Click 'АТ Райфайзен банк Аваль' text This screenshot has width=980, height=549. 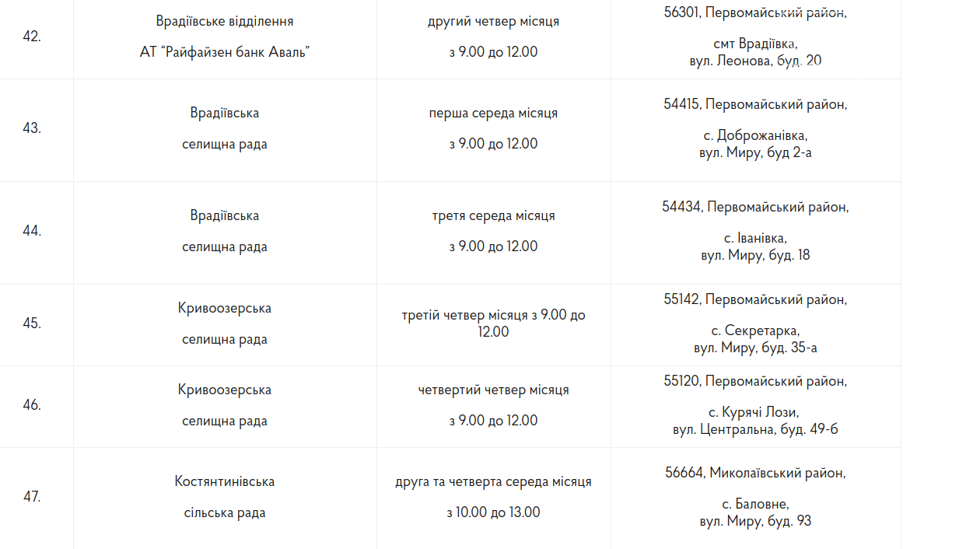tap(225, 52)
